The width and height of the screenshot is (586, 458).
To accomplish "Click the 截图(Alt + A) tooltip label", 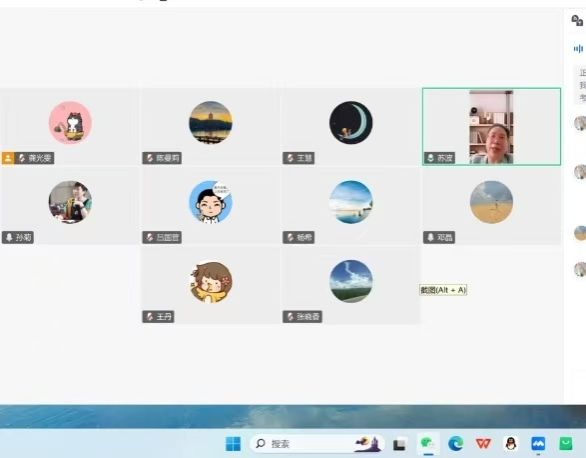I will [x=443, y=290].
